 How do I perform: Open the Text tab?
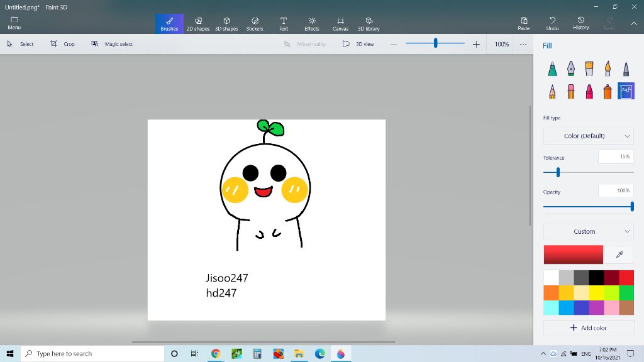284,24
